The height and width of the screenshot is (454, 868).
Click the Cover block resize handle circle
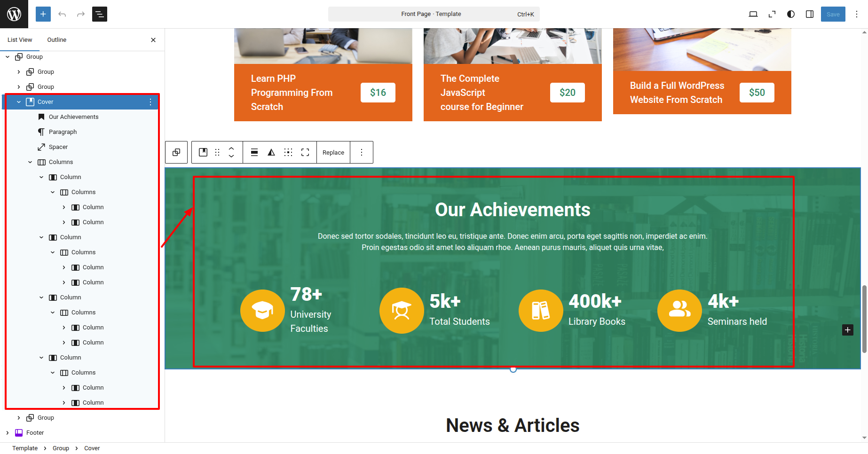[513, 369]
